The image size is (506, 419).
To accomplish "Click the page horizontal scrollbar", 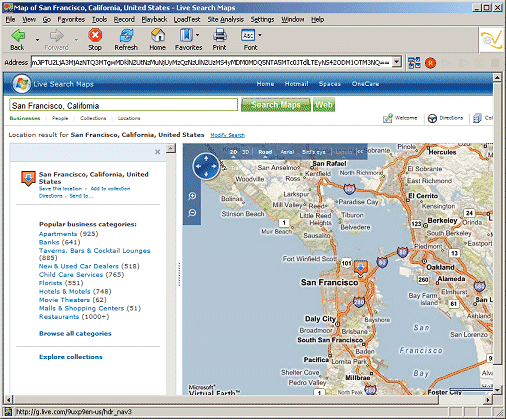I will (x=225, y=399).
